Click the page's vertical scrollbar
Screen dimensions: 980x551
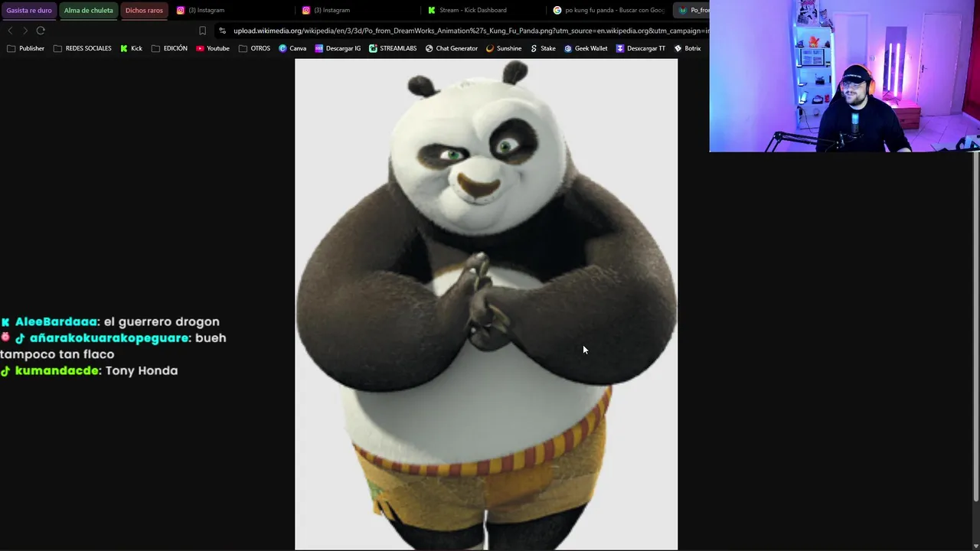click(x=975, y=328)
